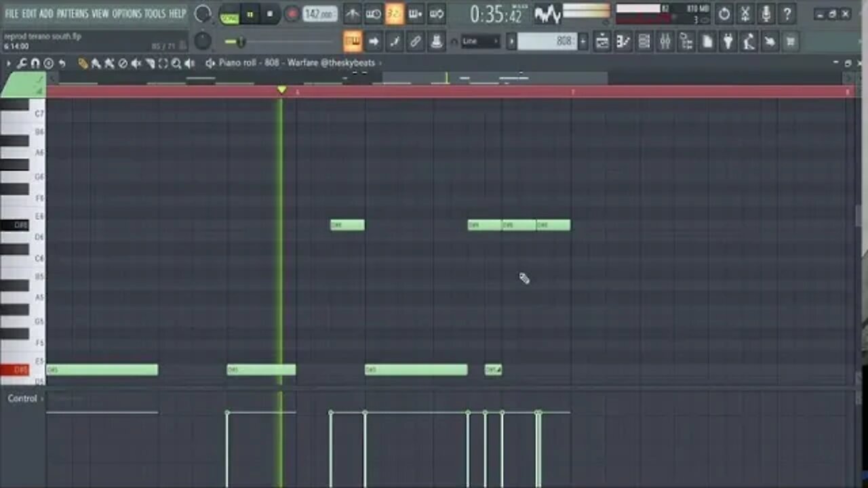This screenshot has height=488, width=868.
Task: Open the VIEW menu
Action: [x=100, y=14]
